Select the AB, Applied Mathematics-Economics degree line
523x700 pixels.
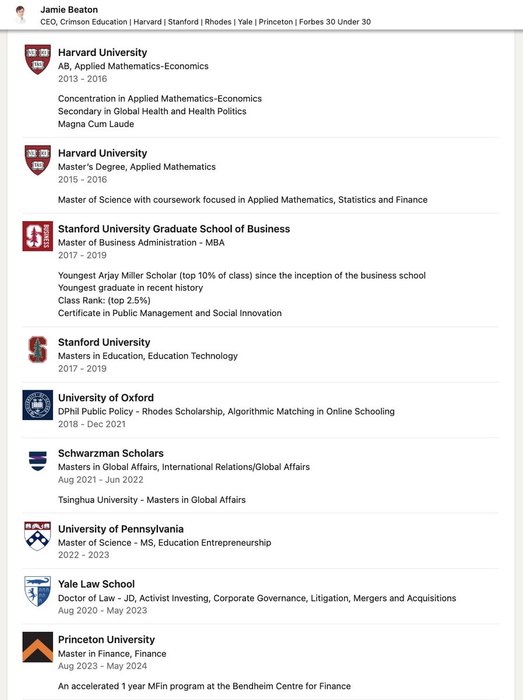click(x=133, y=66)
